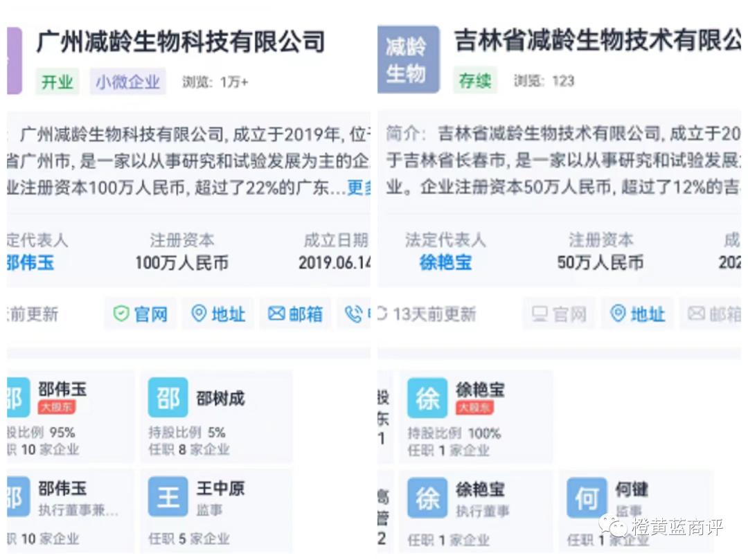Select the 小微企业 tag

pyautogui.click(x=128, y=82)
